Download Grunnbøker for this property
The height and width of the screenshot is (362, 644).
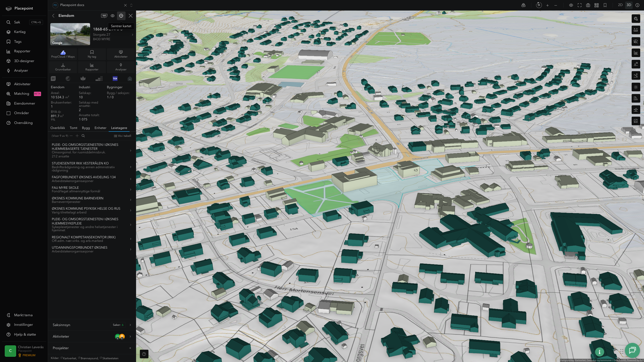pyautogui.click(x=63, y=67)
